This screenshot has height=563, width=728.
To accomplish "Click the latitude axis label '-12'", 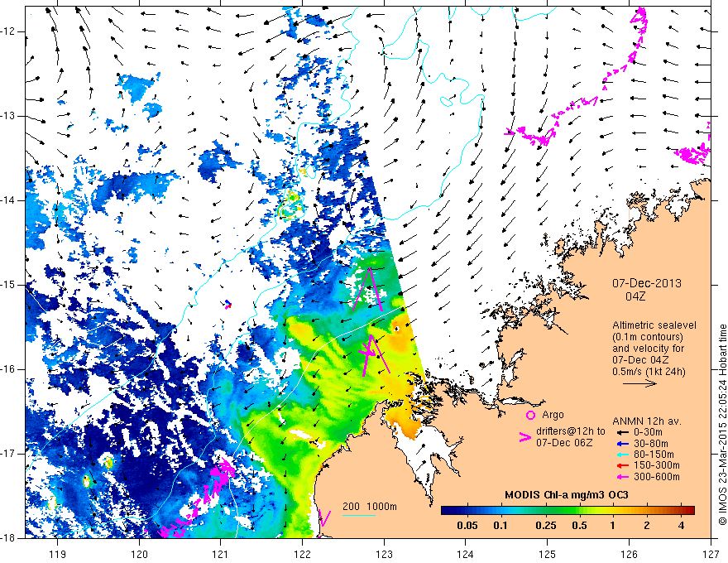I will point(9,31).
